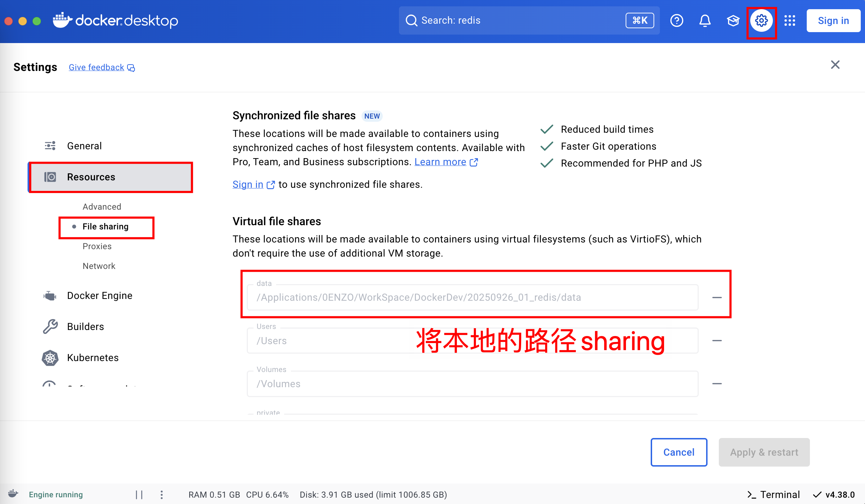Click the Builders wrench icon
This screenshot has height=504, width=865.
click(x=50, y=326)
